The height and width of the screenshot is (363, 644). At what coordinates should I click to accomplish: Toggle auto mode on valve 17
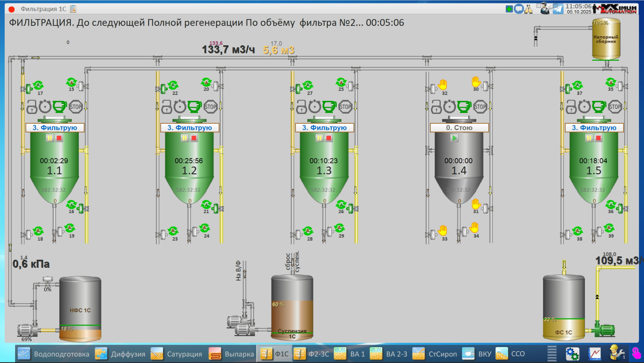[x=38, y=86]
